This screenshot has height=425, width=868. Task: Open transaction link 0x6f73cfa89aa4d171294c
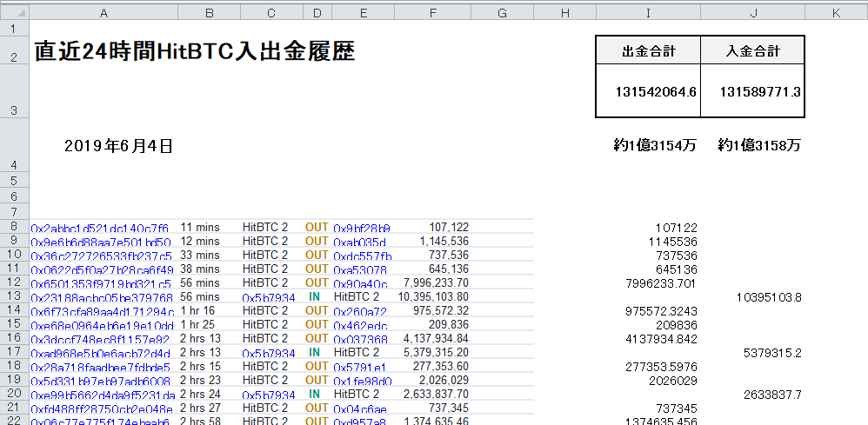[103, 311]
